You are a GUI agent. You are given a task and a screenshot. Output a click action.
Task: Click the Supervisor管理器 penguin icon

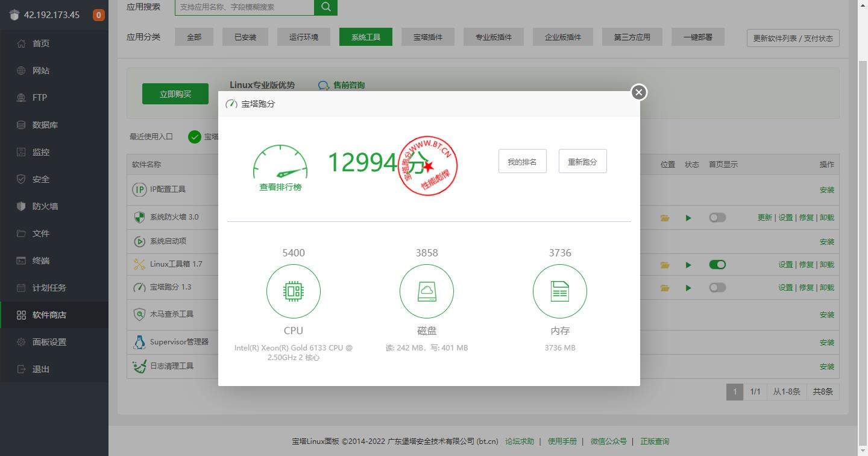click(139, 342)
